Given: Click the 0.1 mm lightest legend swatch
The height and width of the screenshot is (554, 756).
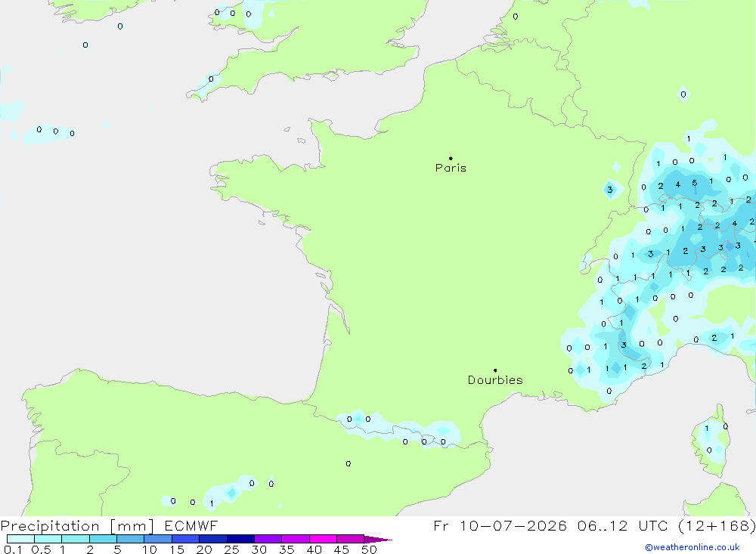Looking at the screenshot, I should [20, 539].
